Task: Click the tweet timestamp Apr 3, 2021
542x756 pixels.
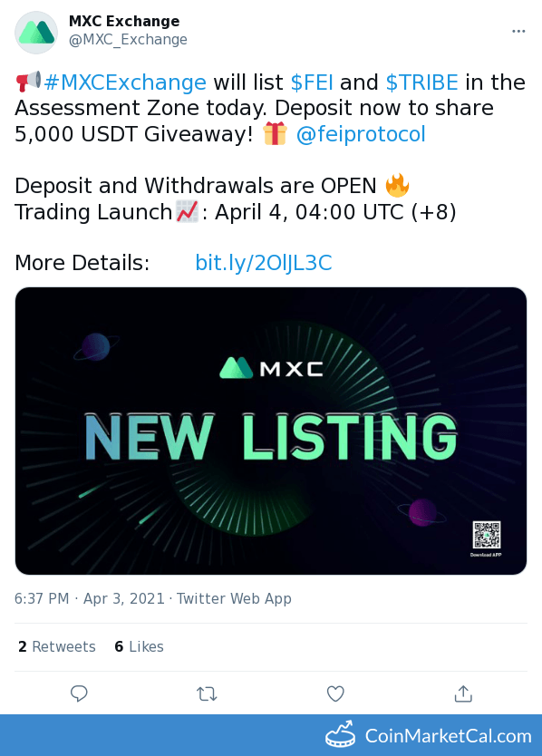Action: pos(124,598)
